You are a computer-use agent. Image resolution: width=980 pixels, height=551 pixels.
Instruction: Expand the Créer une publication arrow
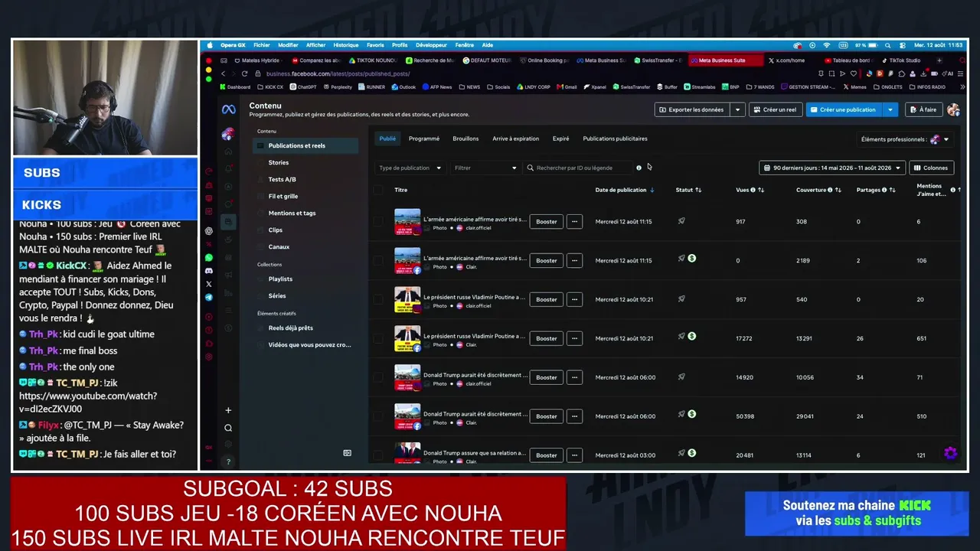click(x=890, y=109)
